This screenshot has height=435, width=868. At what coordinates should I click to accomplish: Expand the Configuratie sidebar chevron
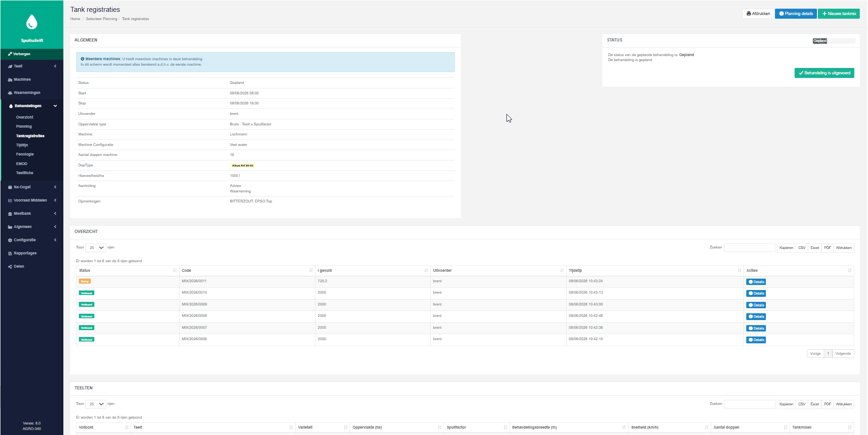[x=55, y=240]
